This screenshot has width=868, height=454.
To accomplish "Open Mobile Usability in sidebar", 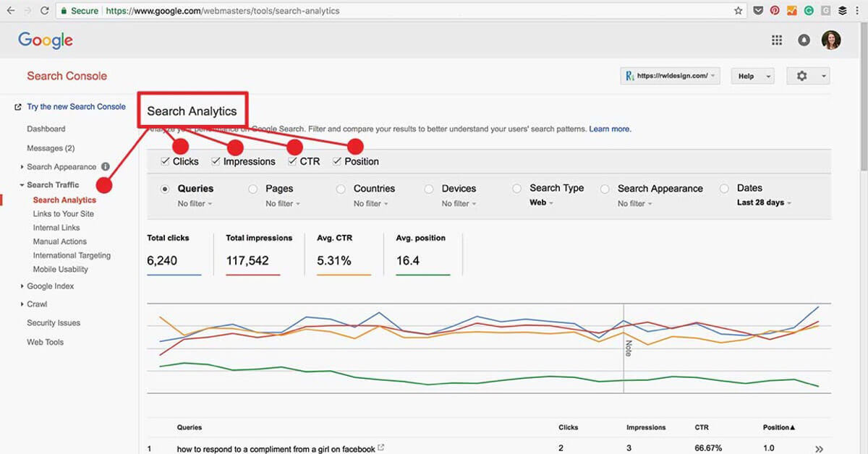I will coord(61,269).
